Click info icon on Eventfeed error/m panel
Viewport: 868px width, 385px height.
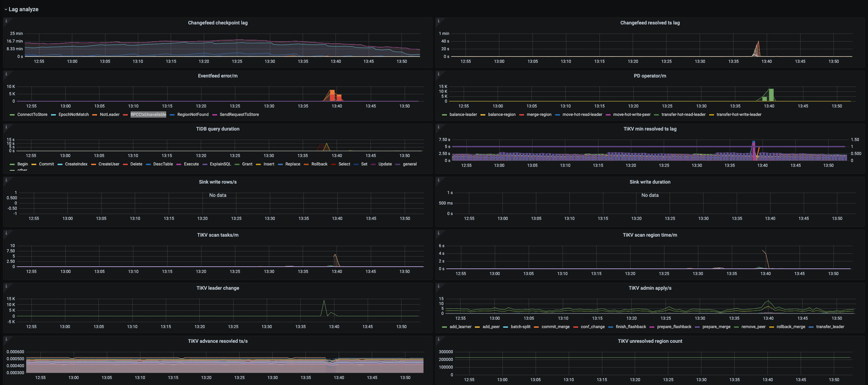(6, 74)
